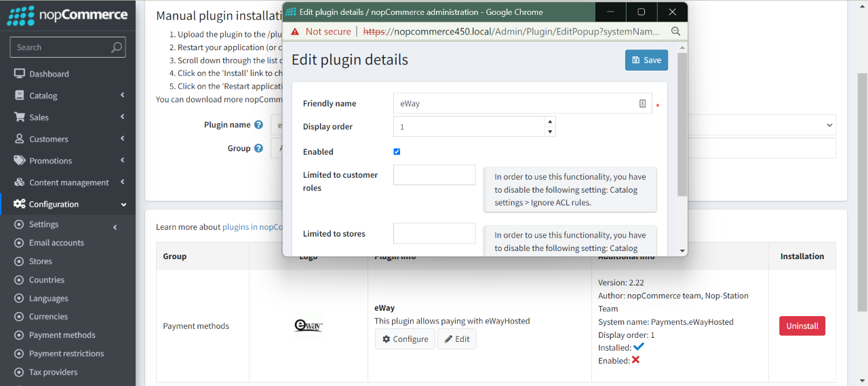Click the Configuration gears icon
Image resolution: width=868 pixels, height=386 pixels.
click(20, 204)
